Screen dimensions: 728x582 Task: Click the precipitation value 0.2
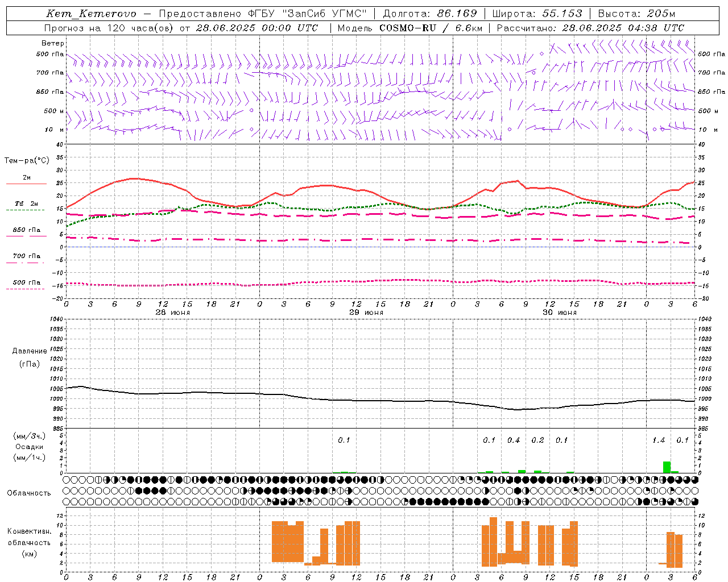[x=537, y=440]
